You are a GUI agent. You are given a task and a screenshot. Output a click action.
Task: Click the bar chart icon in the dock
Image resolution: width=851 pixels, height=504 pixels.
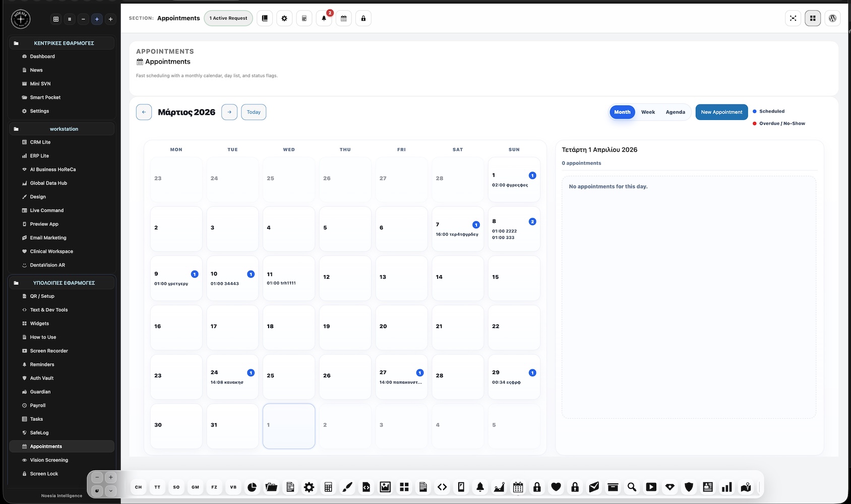tap(726, 487)
